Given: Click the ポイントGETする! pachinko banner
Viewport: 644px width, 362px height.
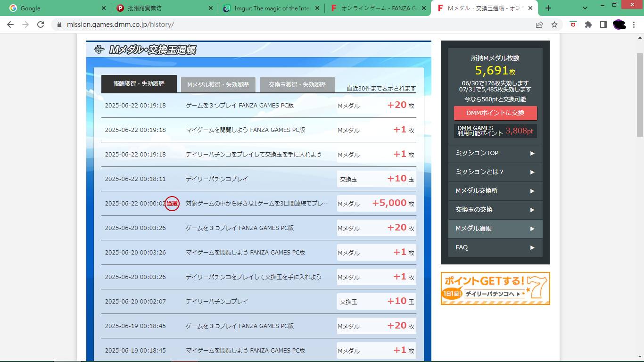Looking at the screenshot, I should (x=495, y=288).
